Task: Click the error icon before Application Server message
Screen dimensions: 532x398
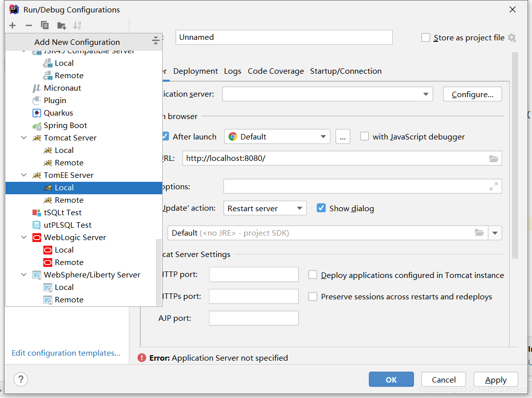Action: tap(142, 358)
